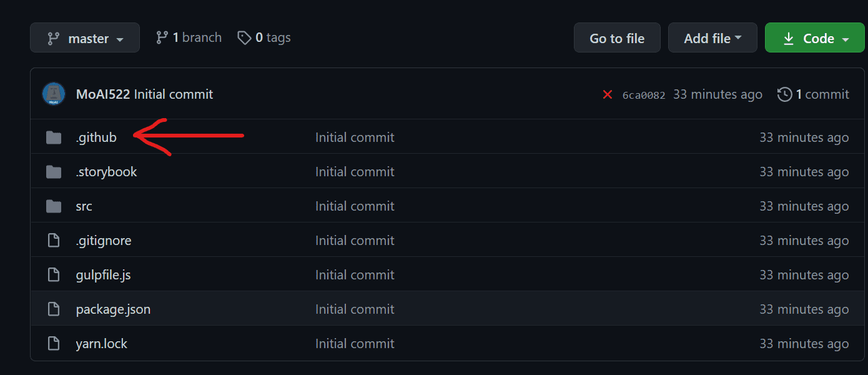Open package.json file name

113,309
